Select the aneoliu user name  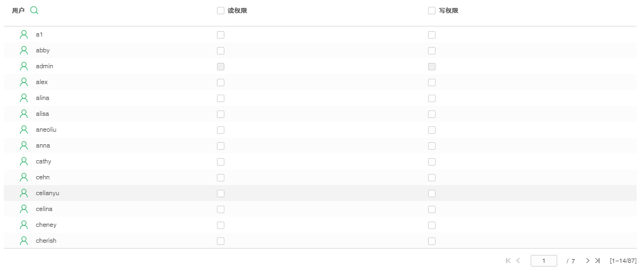click(x=46, y=130)
